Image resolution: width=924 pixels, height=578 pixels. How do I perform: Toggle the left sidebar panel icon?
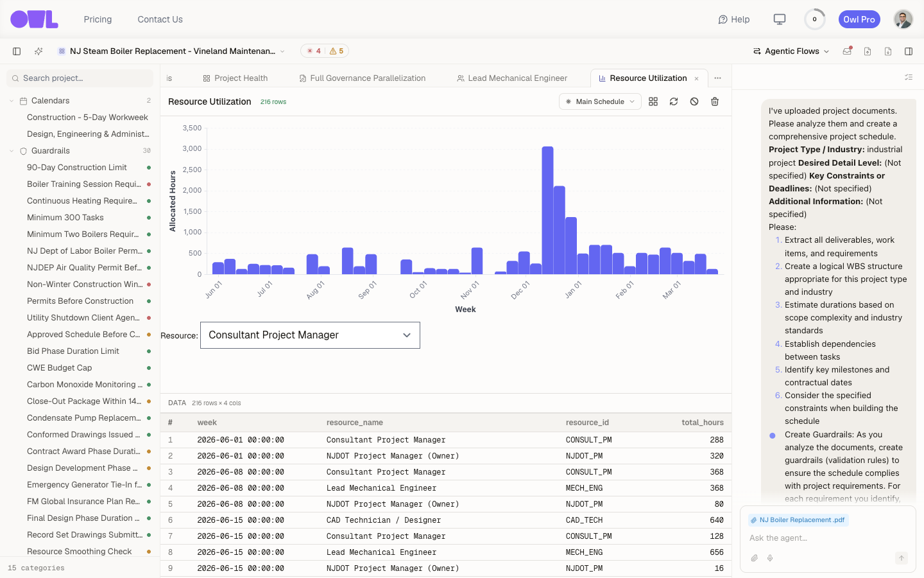(x=17, y=51)
